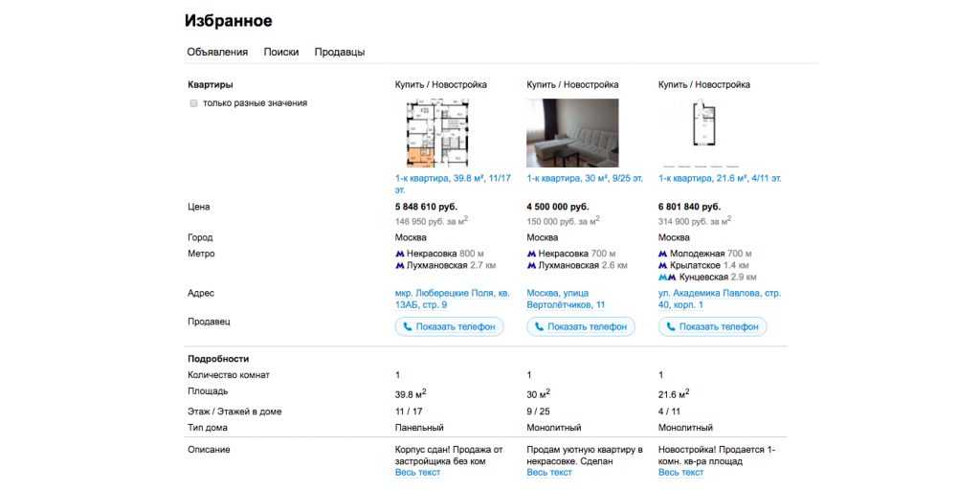This screenshot has width=980, height=490.
Task: Expand 'Весь текст' for the second apartment description
Action: tap(549, 473)
